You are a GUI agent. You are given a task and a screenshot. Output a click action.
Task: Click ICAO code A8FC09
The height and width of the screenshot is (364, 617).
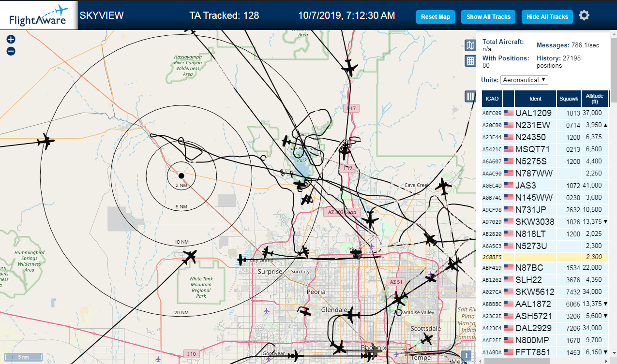tap(492, 113)
